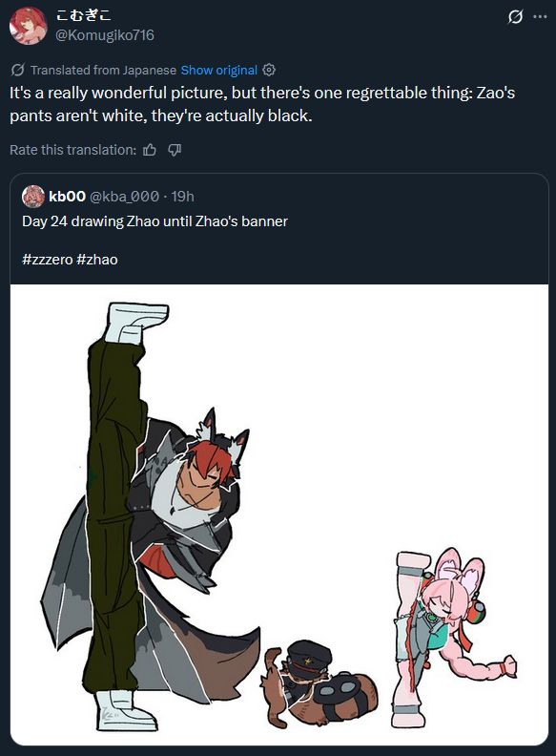Visit the @Komugiko716 handle
The image size is (556, 756).
(x=105, y=35)
